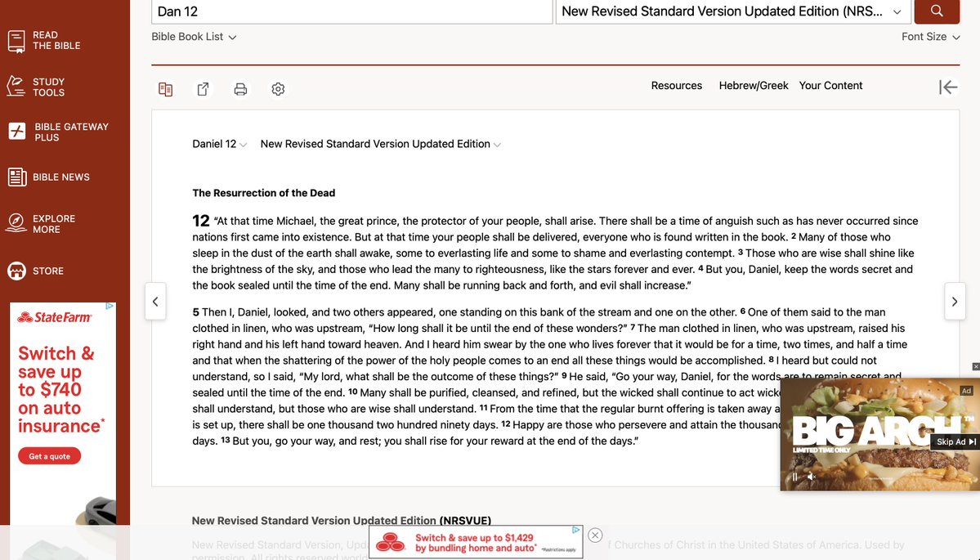The height and width of the screenshot is (560, 980).
Task: Click heading 'The Resurrection of the Dead'
Action: 264,193
